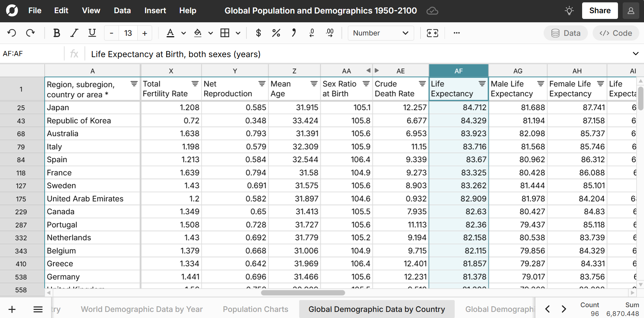Click the Redo arrow icon

pos(30,33)
